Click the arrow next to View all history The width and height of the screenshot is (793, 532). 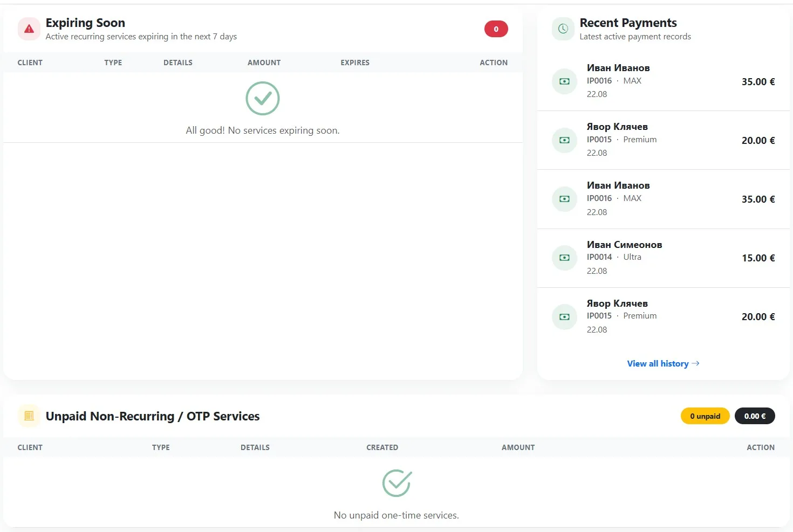pos(695,363)
